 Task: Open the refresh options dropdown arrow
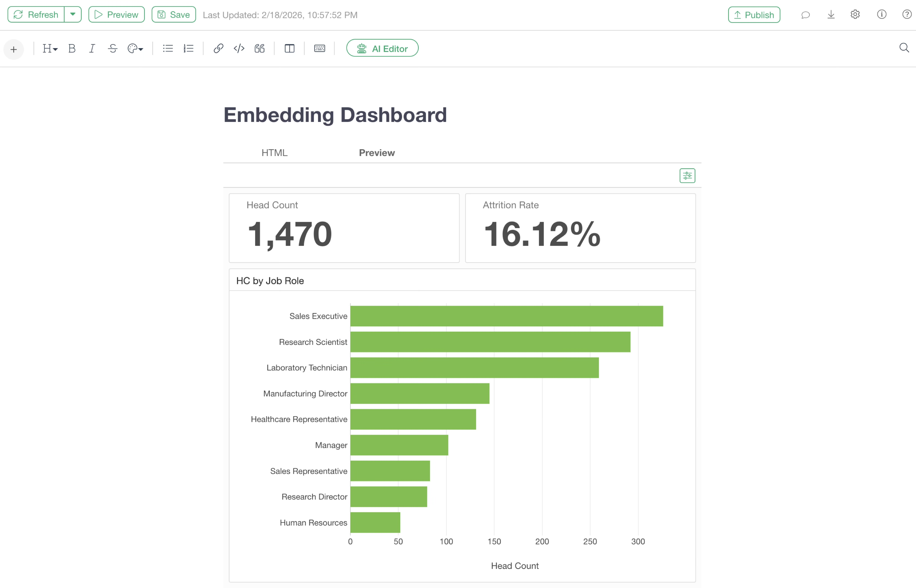pyautogui.click(x=72, y=14)
